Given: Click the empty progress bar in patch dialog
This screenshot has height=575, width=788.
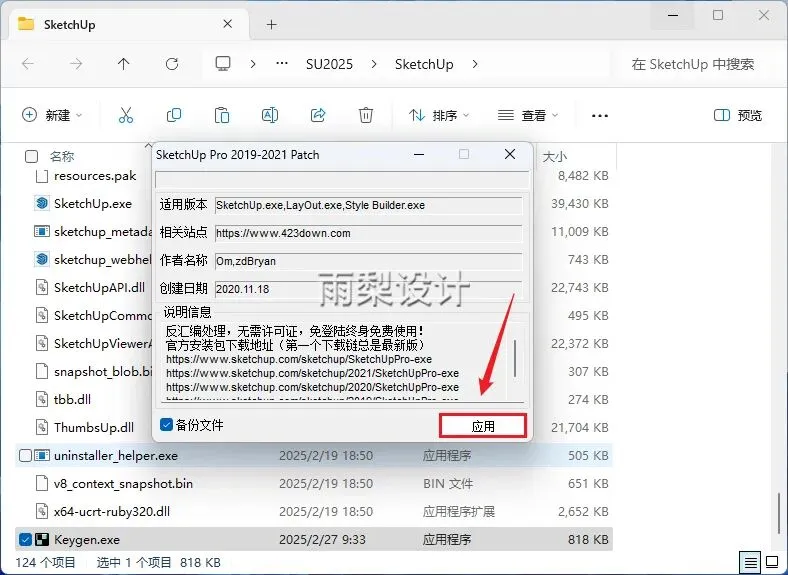Looking at the screenshot, I should click(342, 179).
